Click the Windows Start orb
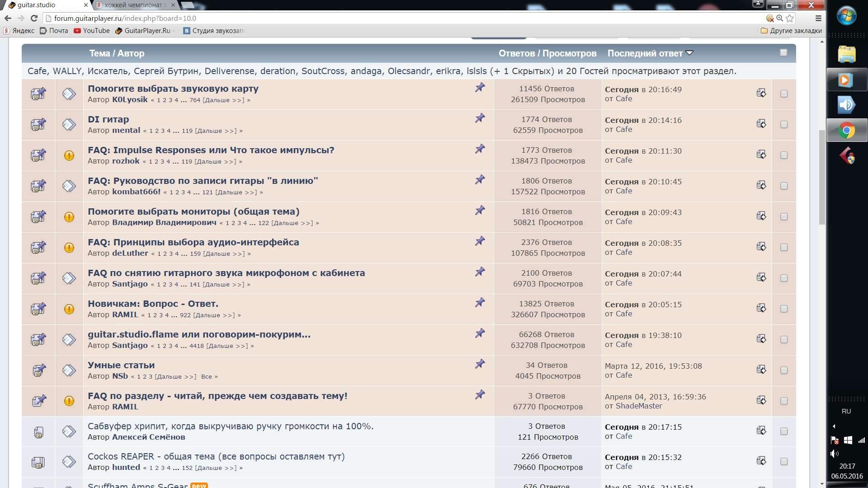The height and width of the screenshot is (488, 868). coord(846,16)
